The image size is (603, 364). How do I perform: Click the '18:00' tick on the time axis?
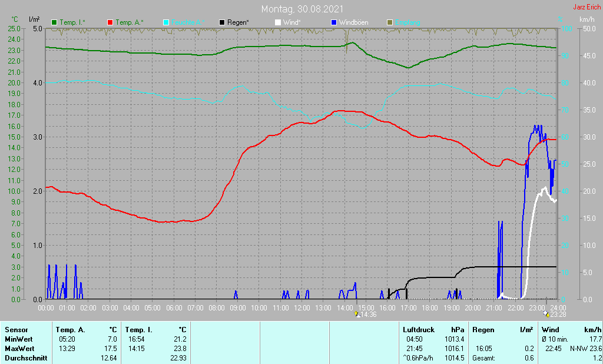click(x=429, y=308)
